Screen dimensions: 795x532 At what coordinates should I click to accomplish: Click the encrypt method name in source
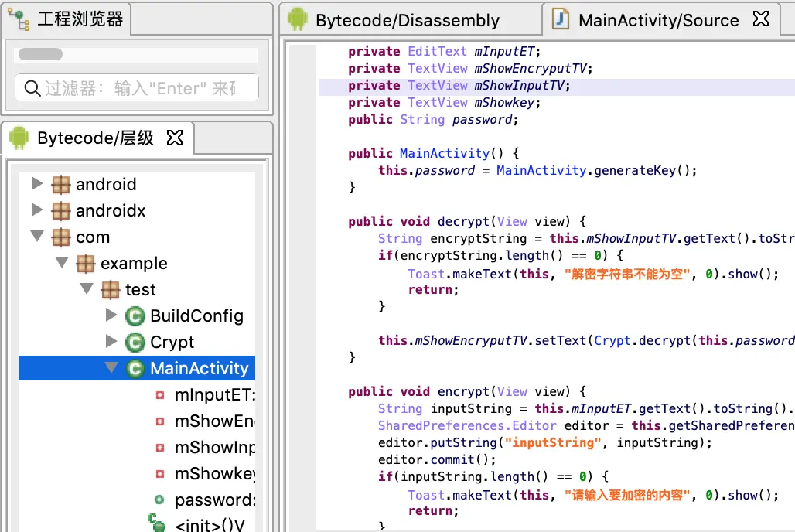(463, 391)
